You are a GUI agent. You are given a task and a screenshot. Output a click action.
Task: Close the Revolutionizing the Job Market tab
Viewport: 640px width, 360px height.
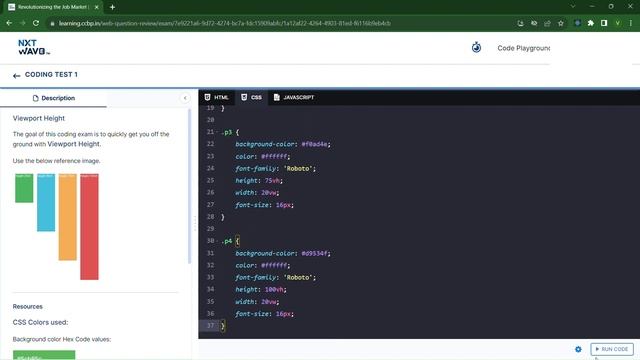tap(96, 7)
